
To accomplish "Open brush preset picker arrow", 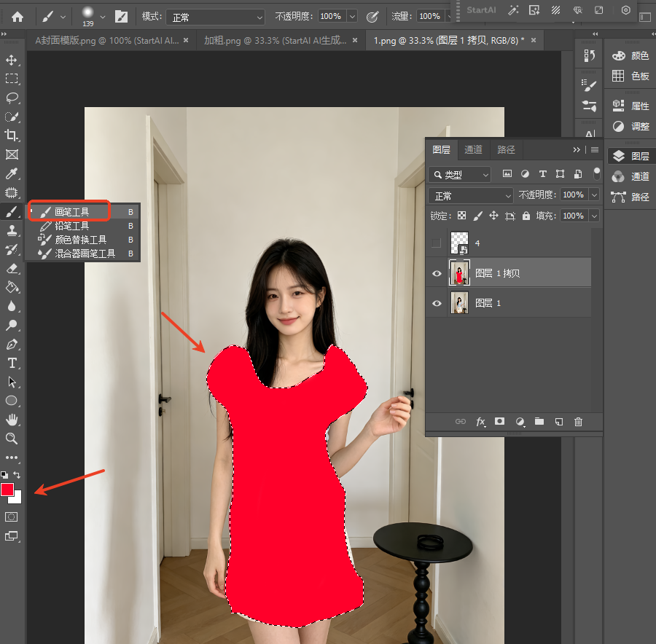I will click(103, 17).
